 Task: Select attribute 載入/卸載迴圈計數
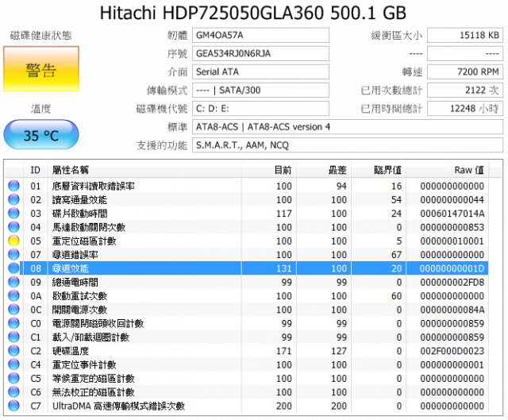[90, 337]
